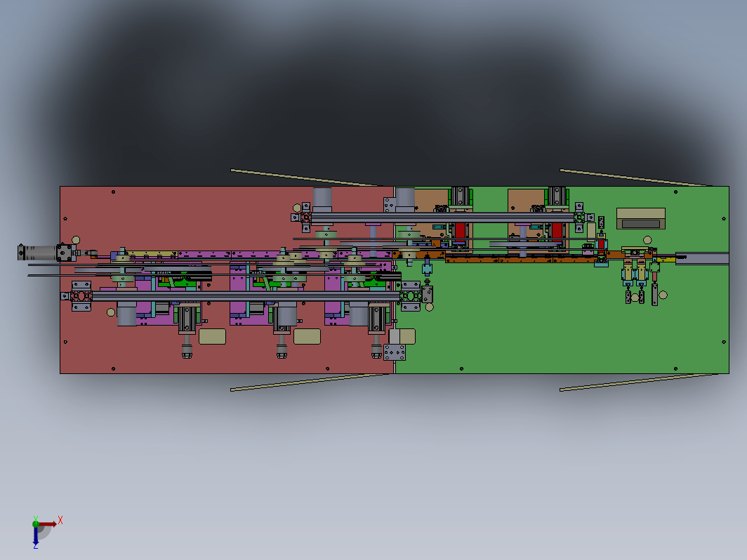Image resolution: width=747 pixels, height=560 pixels.
Task: Select the leftmost beige pad below the lower rail
Action: click(x=213, y=336)
